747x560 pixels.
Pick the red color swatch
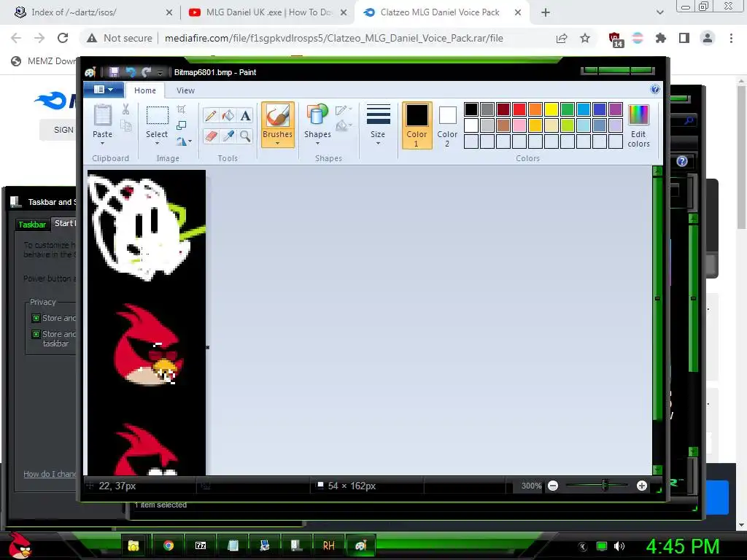coord(519,109)
